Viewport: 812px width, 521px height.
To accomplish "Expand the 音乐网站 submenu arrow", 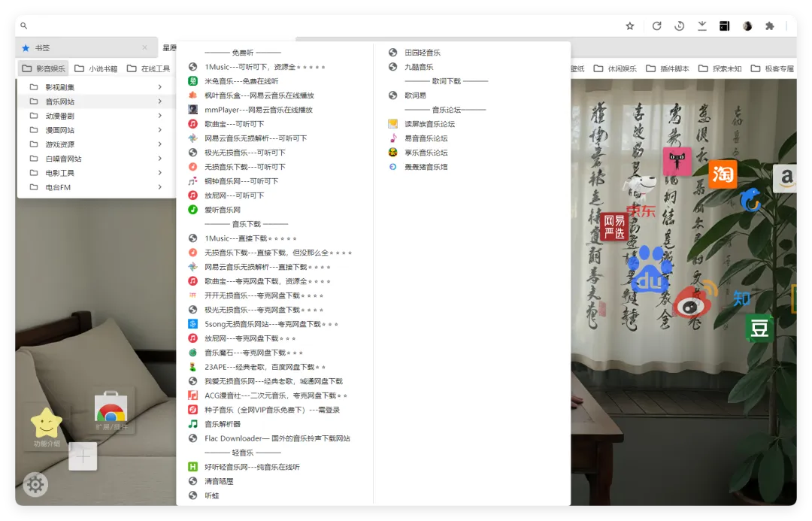I will tap(160, 101).
